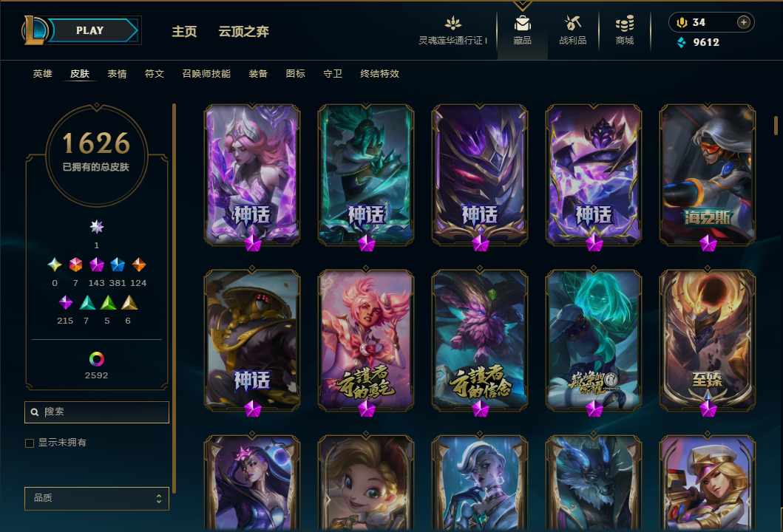Click the 搜索 skin search field

pyautogui.click(x=97, y=412)
